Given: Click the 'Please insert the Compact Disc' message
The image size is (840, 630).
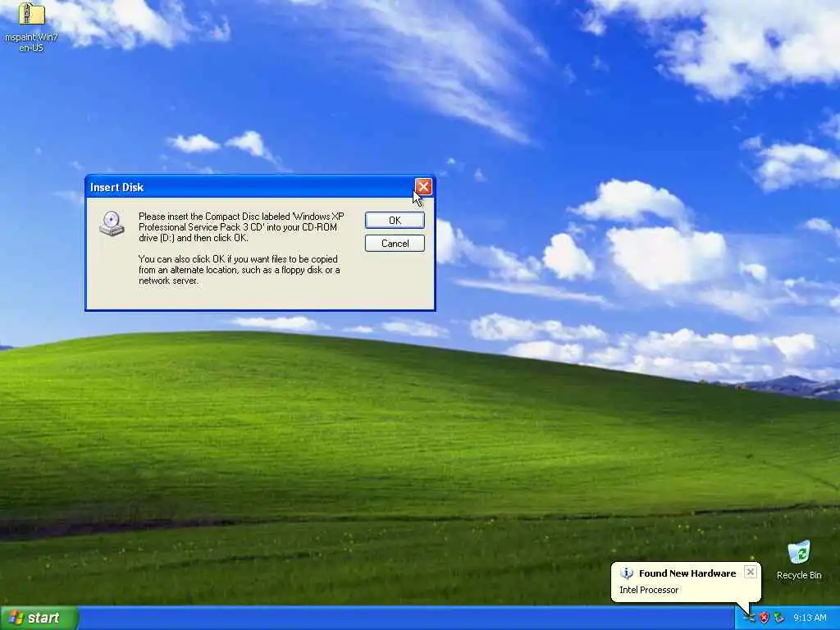Looking at the screenshot, I should pyautogui.click(x=241, y=226).
